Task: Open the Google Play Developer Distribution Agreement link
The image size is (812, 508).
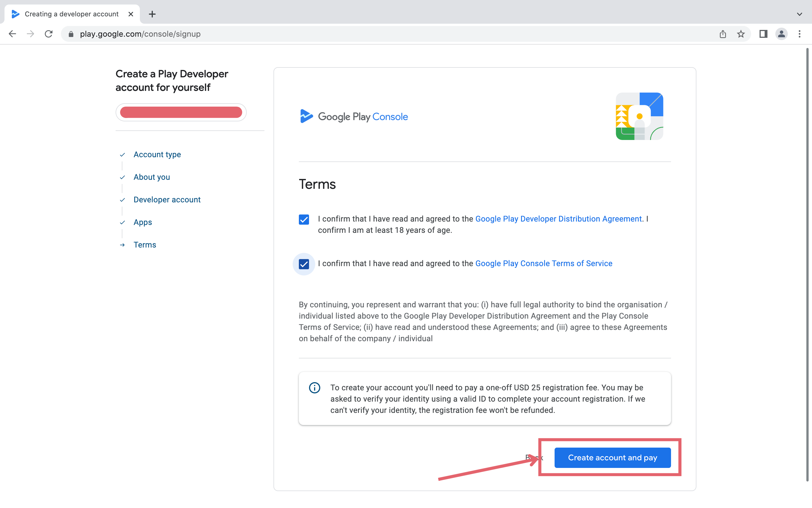Action: click(x=558, y=219)
